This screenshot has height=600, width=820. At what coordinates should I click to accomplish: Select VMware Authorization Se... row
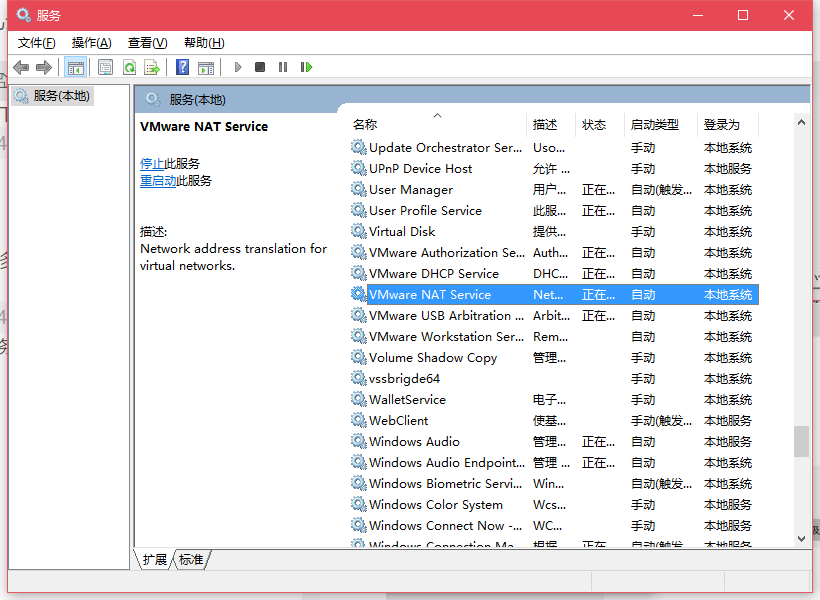[554, 253]
